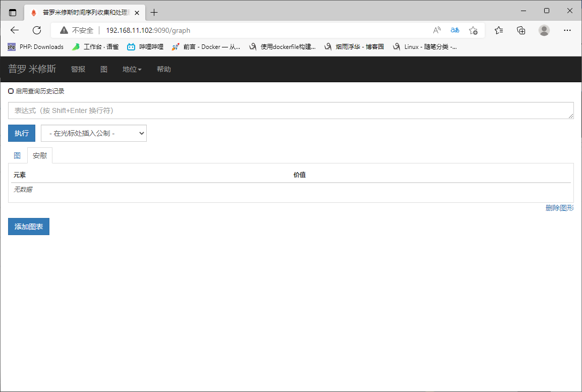The height and width of the screenshot is (392, 582).
Task: Click the 删除图形 link
Action: point(559,208)
